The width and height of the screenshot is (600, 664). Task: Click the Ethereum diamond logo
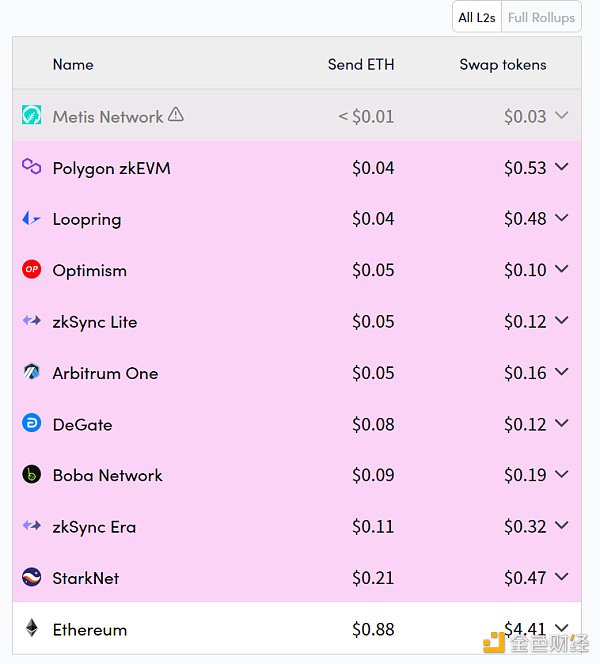[x=31, y=628]
